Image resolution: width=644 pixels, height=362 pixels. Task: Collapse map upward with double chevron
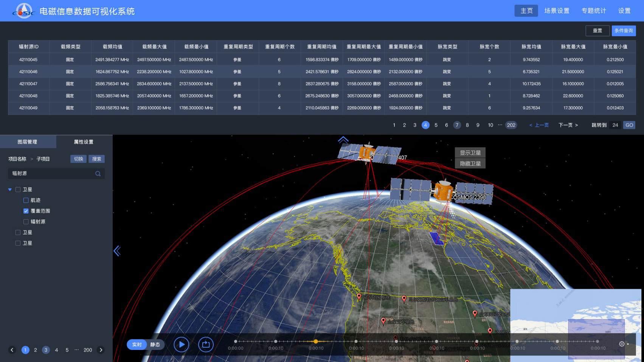[x=343, y=140]
